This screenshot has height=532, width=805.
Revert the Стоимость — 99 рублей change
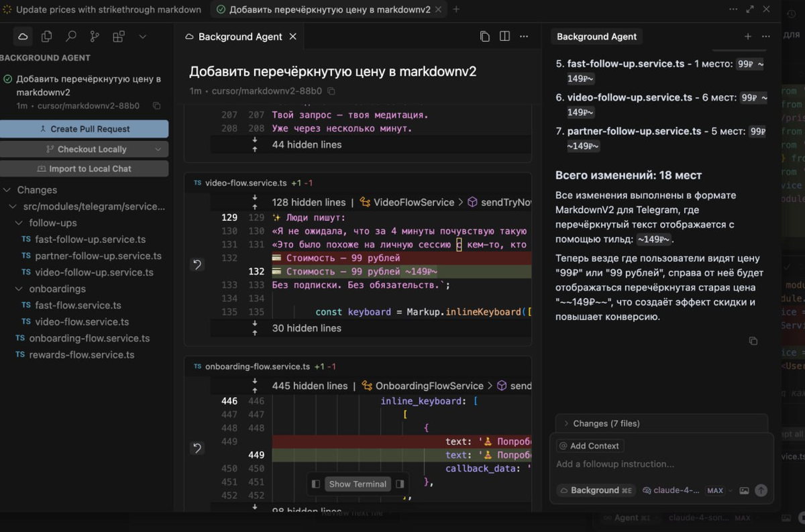click(x=197, y=264)
